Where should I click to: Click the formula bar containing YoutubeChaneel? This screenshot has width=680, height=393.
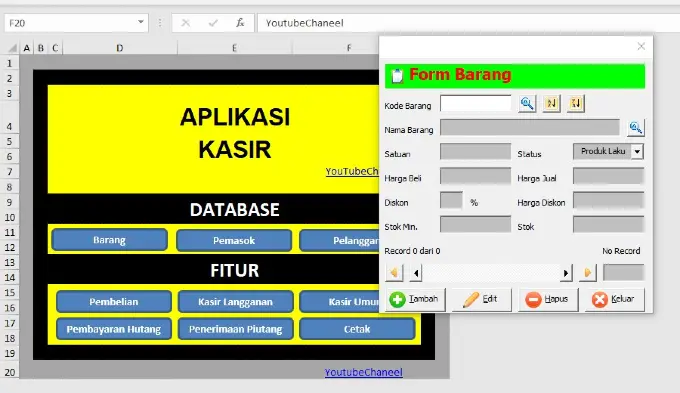[468, 23]
